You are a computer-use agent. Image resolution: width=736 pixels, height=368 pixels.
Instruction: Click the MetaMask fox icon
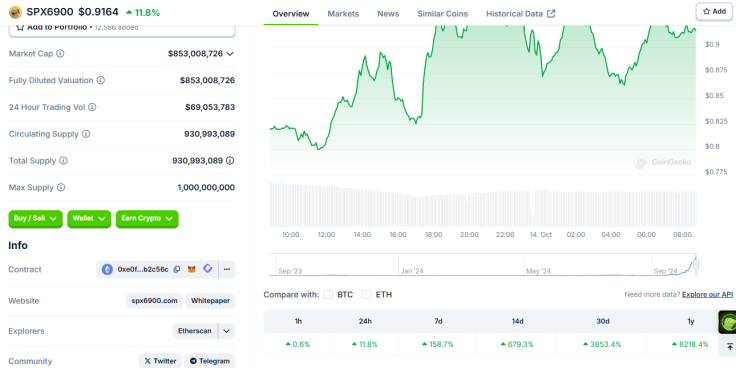click(x=192, y=269)
